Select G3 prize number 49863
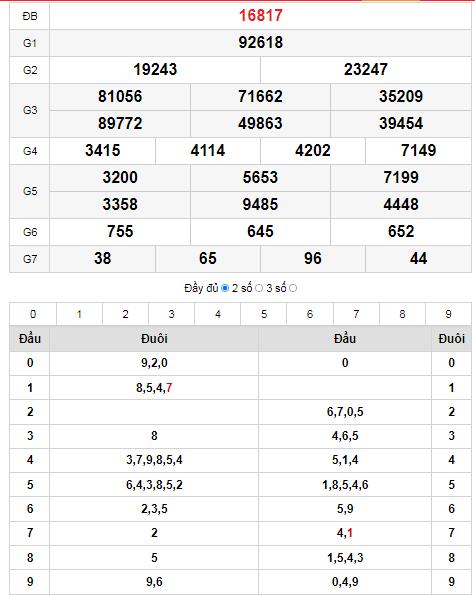Viewport: 475px width, 595px height. click(260, 123)
